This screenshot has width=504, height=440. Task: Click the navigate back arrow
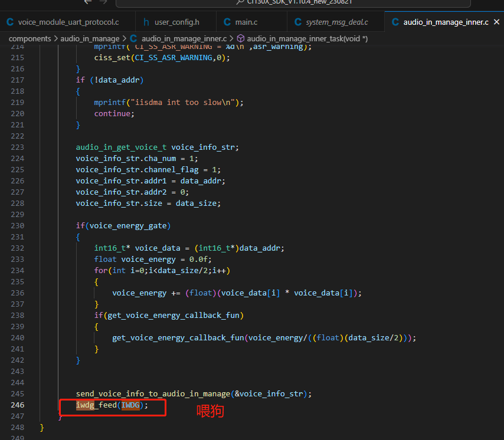pyautogui.click(x=88, y=2)
